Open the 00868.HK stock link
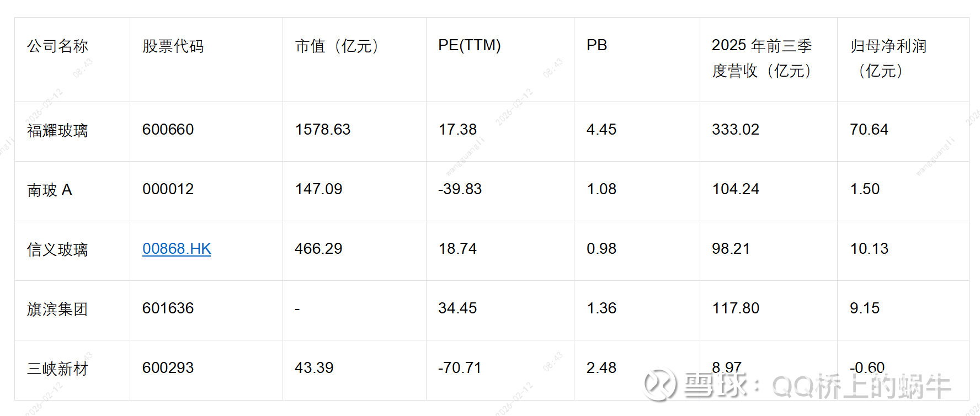This screenshot has width=980, height=416. click(177, 249)
